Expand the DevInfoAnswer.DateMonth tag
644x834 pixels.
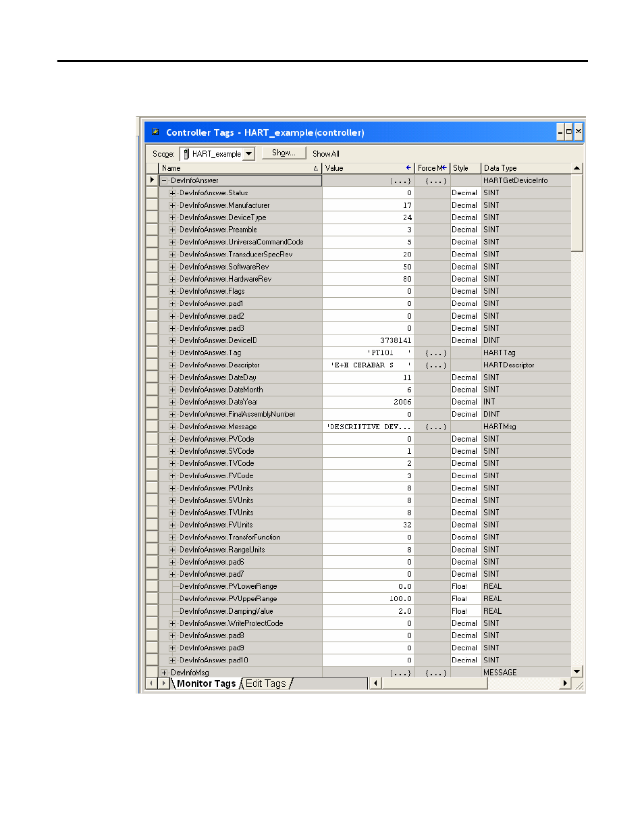pos(173,390)
